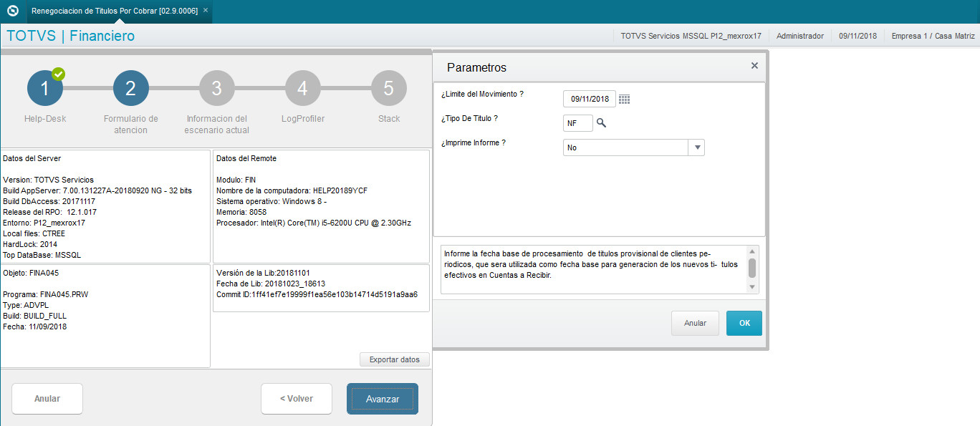Click Empresa 1 / Casa Matriz in header

pos(933,36)
